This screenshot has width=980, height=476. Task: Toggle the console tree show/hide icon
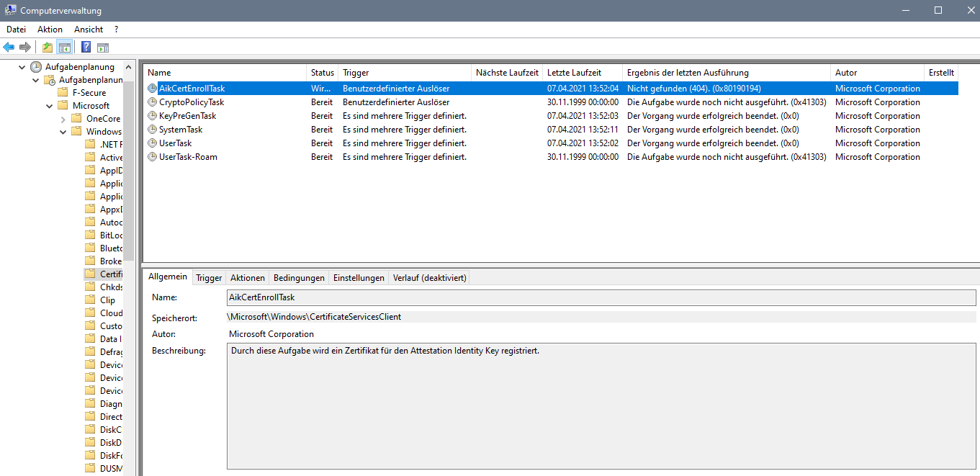pyautogui.click(x=65, y=47)
